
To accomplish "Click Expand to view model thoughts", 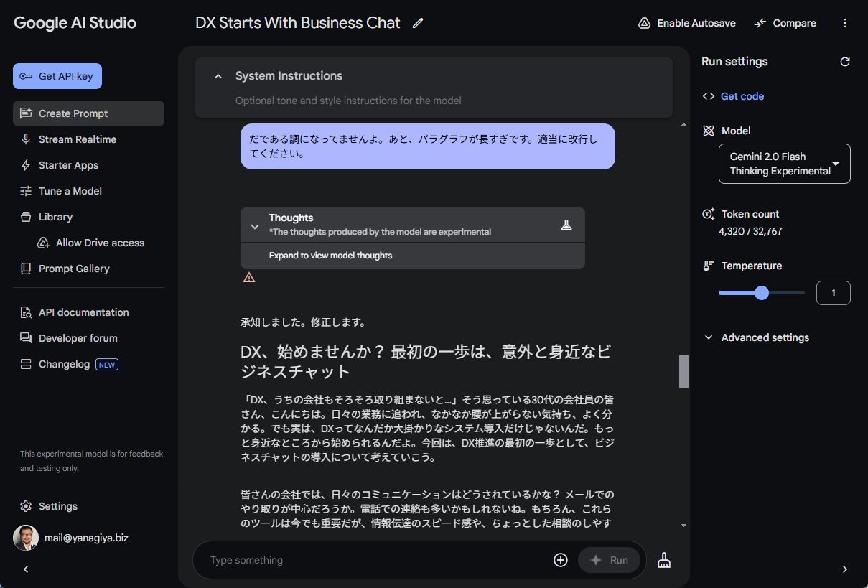I will 330,256.
